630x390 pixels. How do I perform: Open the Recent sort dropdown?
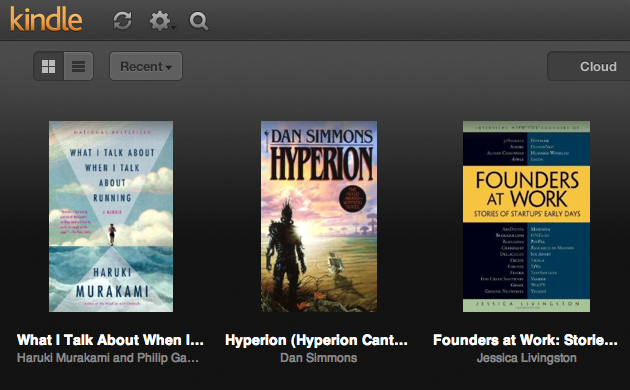click(x=146, y=66)
